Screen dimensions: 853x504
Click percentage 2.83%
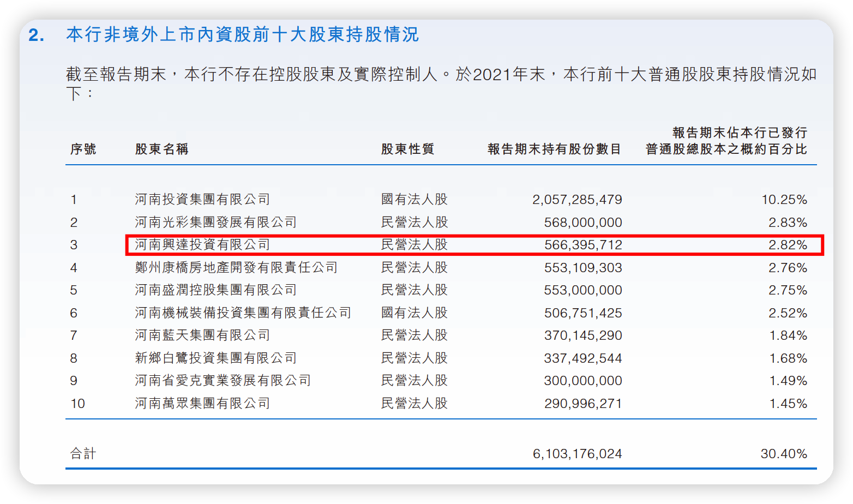pos(788,223)
